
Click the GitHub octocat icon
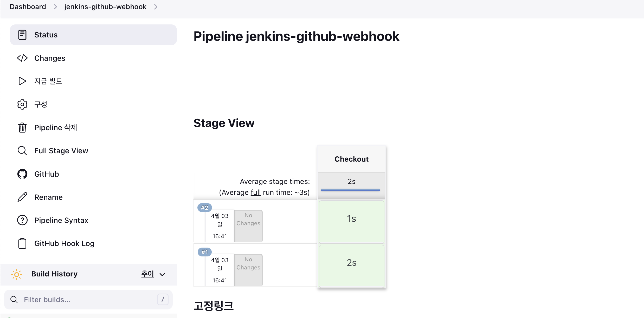tap(22, 174)
